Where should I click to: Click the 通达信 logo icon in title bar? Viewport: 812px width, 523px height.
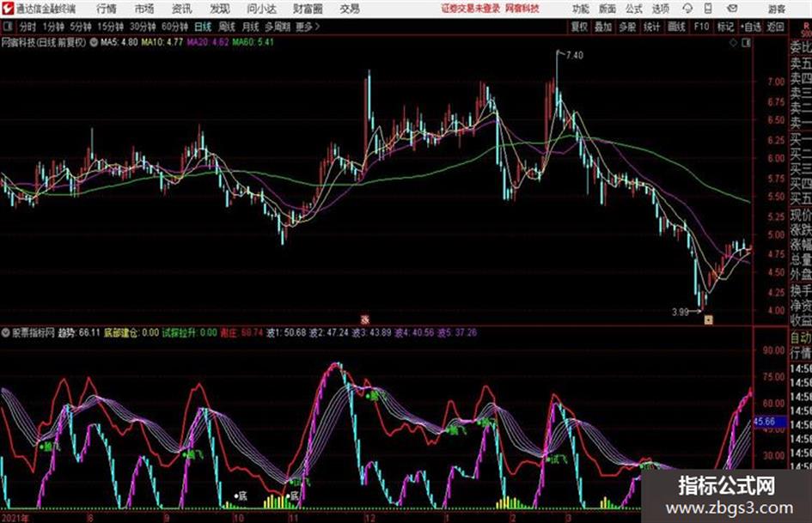7,9
